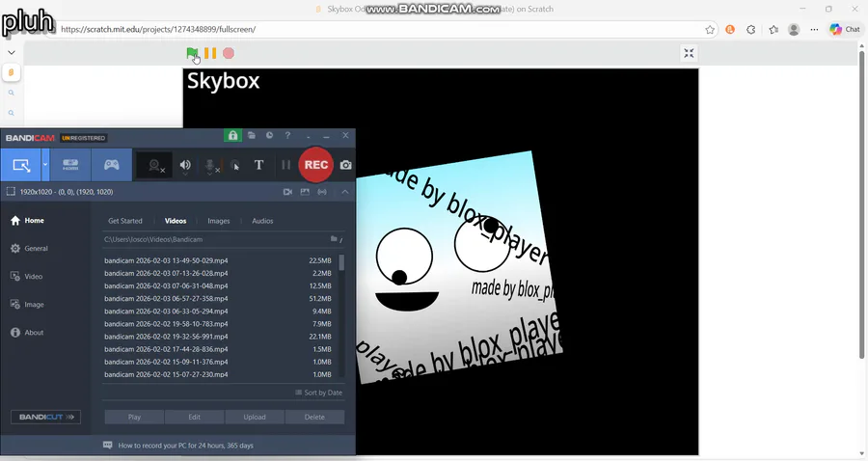
Task: Take a screenshot with the camera icon
Action: tap(346, 165)
